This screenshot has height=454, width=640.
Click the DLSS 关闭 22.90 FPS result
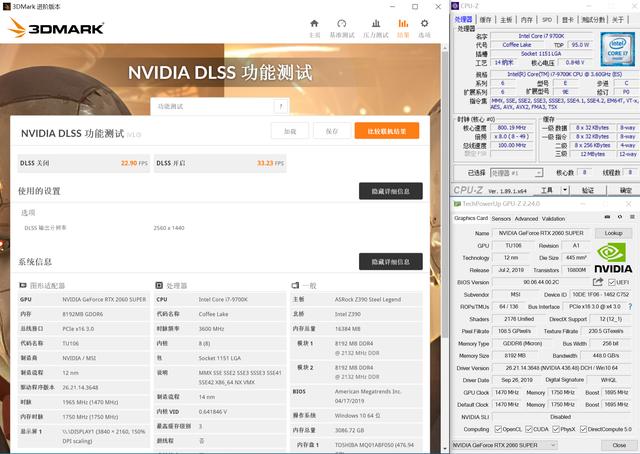click(84, 163)
